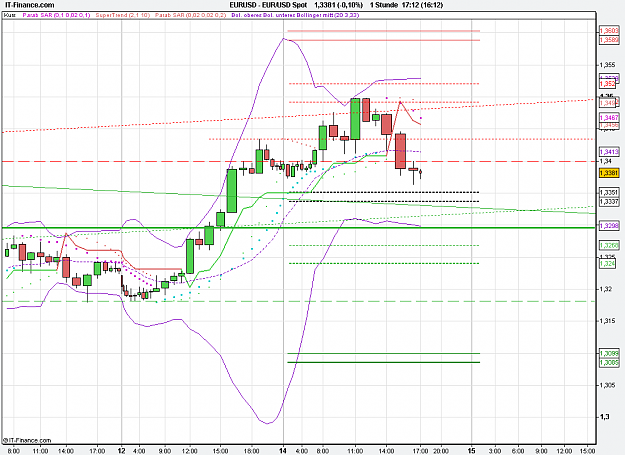Viewport: 625px width, 455px height.
Task: Click the green 1,324 price level tag
Action: (608, 263)
